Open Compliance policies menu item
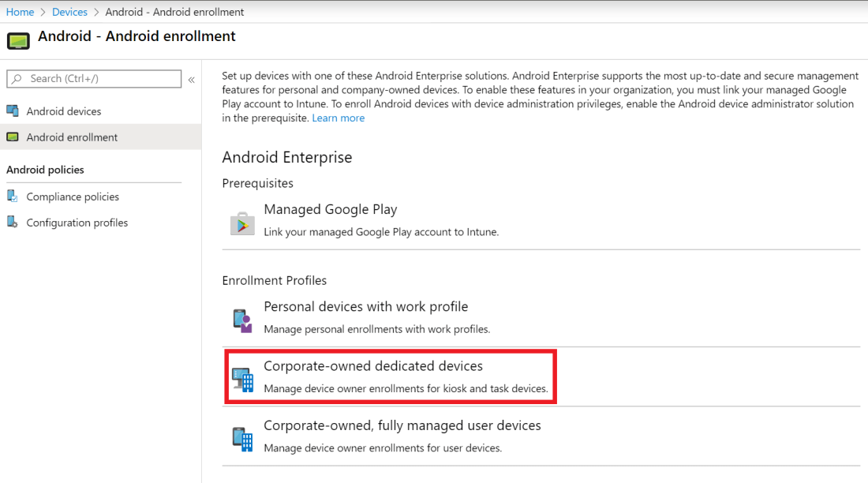Image resolution: width=868 pixels, height=483 pixels. (73, 197)
